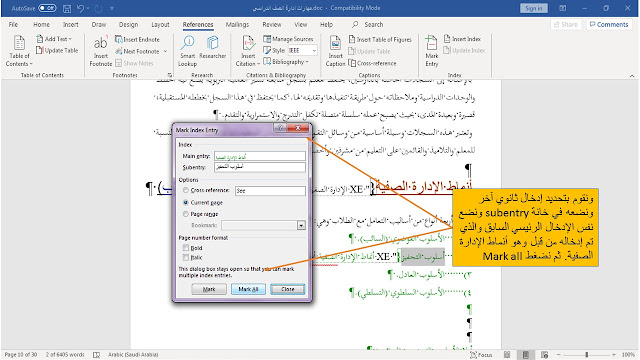Click the Undo arrow in the title bar
This screenshot has height=360, width=640.
click(x=80, y=8)
